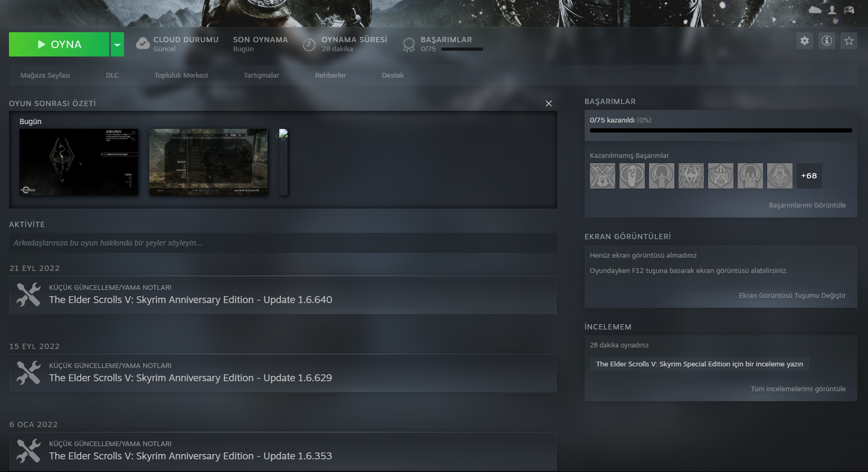Image resolution: width=868 pixels, height=472 pixels.
Task: Click the progress bar under 0/75 kazanıldı
Action: point(721,130)
